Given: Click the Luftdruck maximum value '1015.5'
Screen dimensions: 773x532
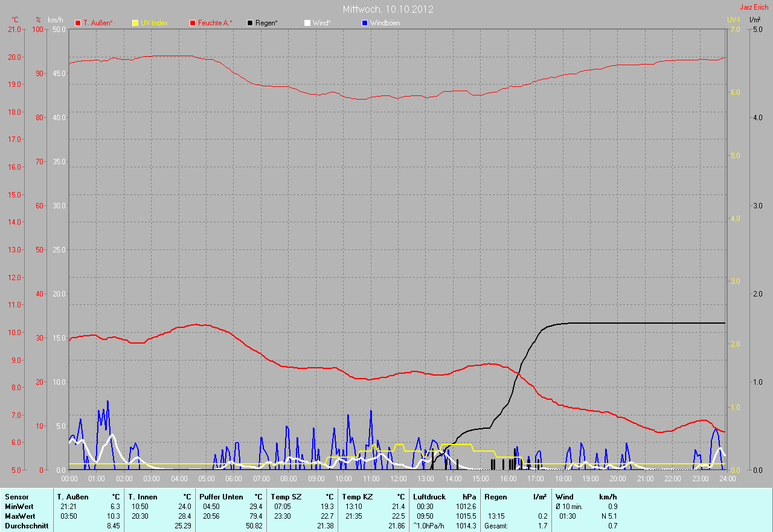Looking at the screenshot, I should click(x=466, y=516).
